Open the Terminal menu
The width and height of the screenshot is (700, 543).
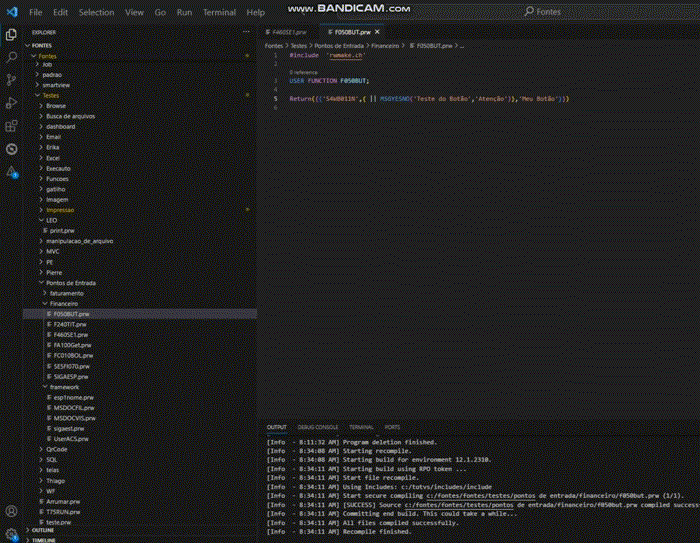[219, 13]
